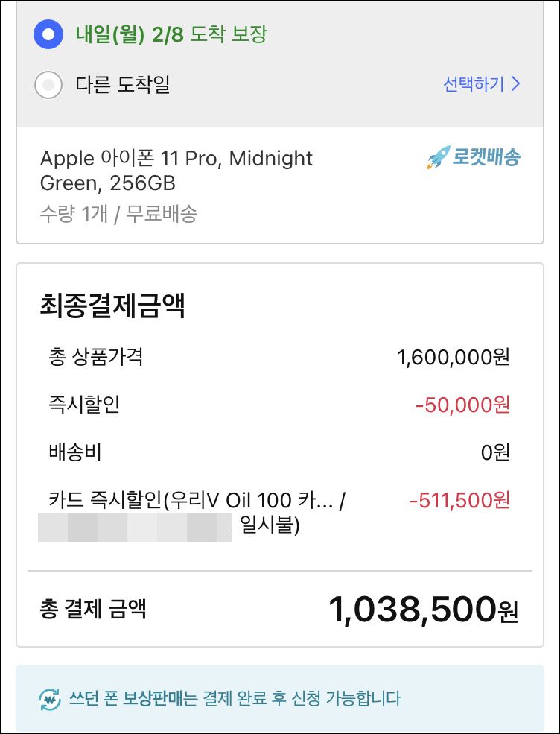Tap the 최종결제금액 section heading
Image resolution: width=560 pixels, height=734 pixels.
pos(112,306)
